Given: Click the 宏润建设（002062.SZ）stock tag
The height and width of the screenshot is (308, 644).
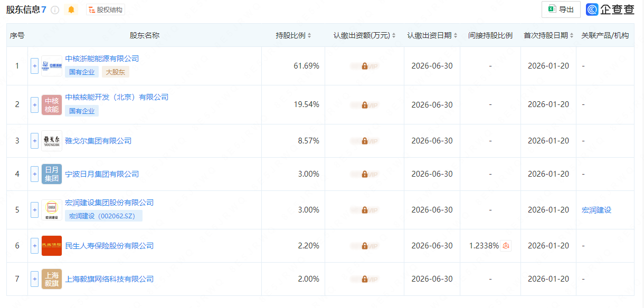Looking at the screenshot, I should [x=103, y=216].
